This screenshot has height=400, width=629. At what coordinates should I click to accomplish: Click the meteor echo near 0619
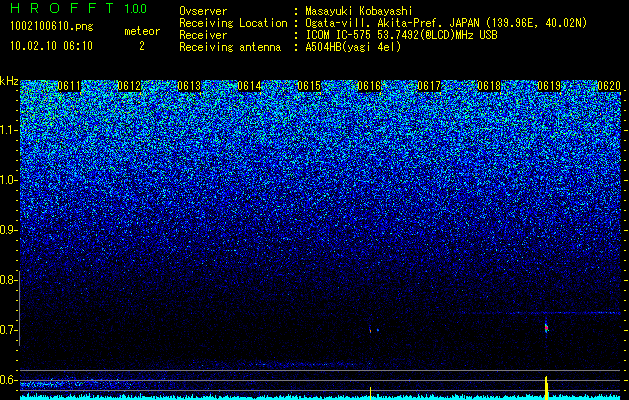tap(546, 328)
